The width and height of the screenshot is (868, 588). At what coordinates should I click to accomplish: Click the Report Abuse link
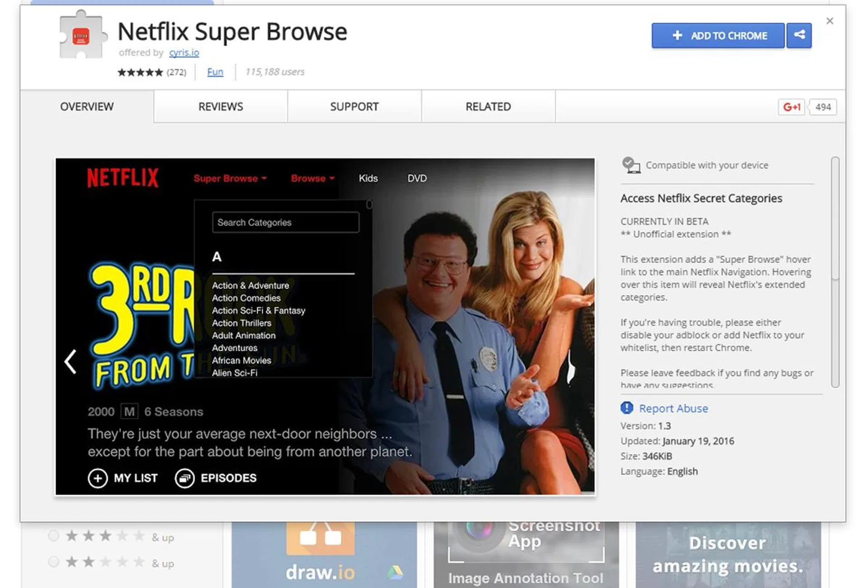click(673, 409)
